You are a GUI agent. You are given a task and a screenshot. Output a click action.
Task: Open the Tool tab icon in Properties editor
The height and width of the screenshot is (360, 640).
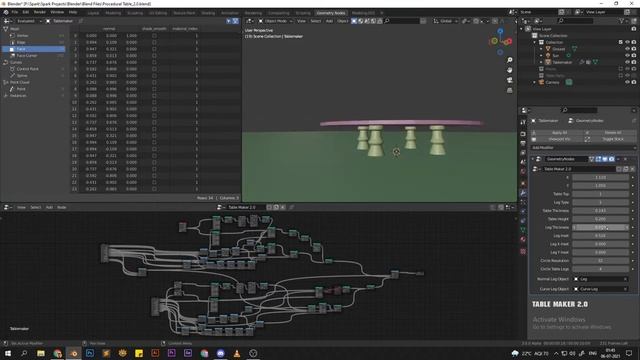click(523, 122)
